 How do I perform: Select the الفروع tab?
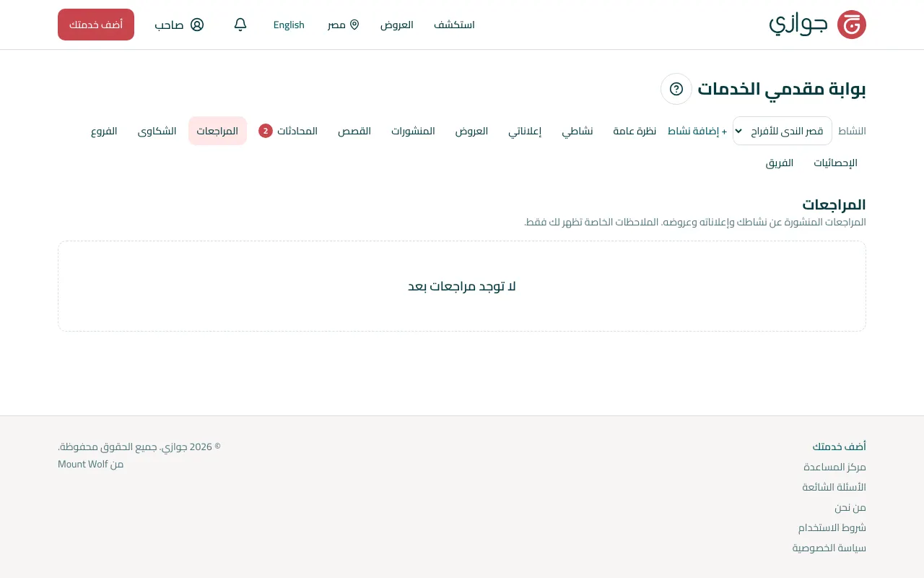click(x=104, y=131)
